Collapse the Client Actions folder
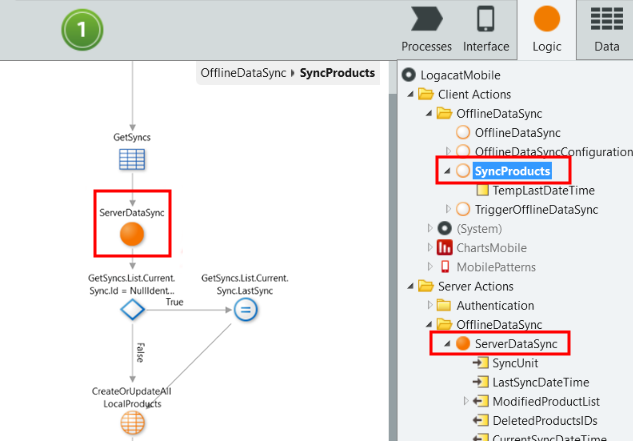Screen dimensions: 633x441 pyautogui.click(x=411, y=94)
